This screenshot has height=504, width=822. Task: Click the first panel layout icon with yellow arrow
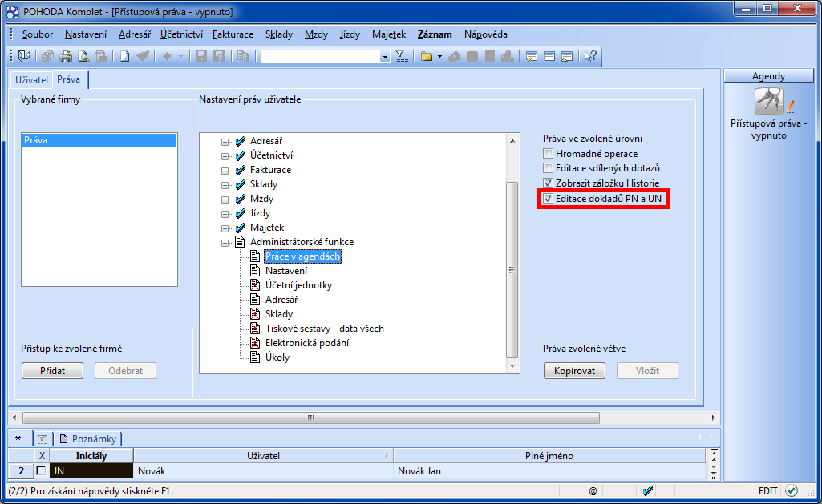tap(531, 56)
